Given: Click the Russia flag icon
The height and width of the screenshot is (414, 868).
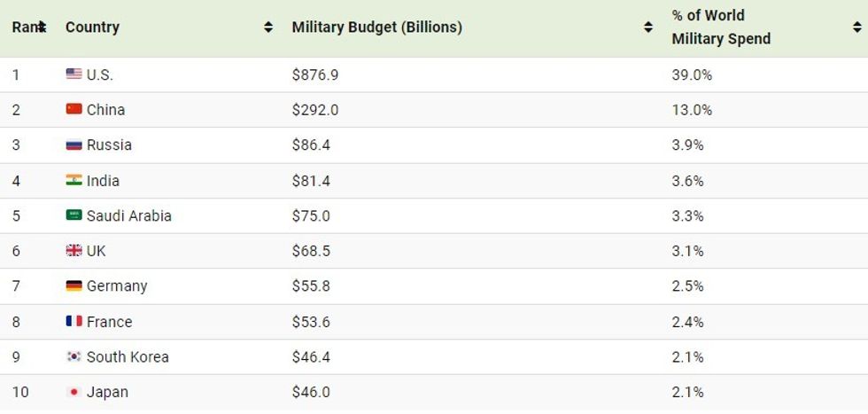Looking at the screenshot, I should pyautogui.click(x=74, y=145).
